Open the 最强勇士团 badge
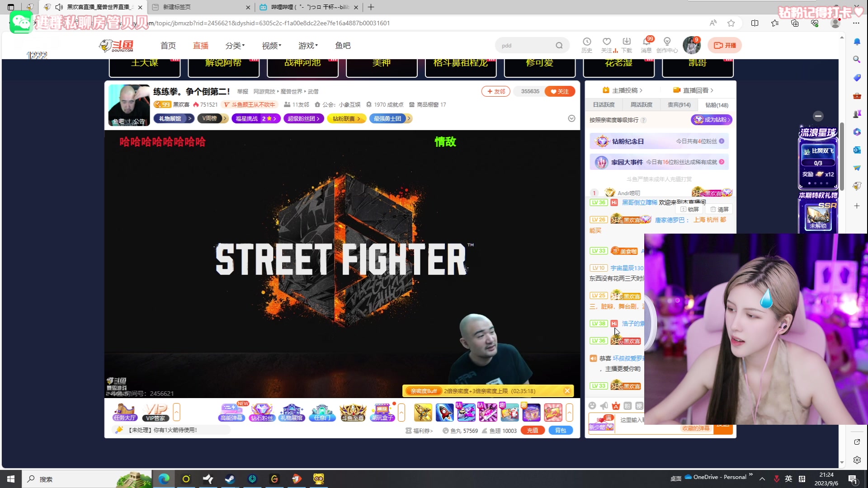Viewport: 868px width, 488px height. point(391,118)
